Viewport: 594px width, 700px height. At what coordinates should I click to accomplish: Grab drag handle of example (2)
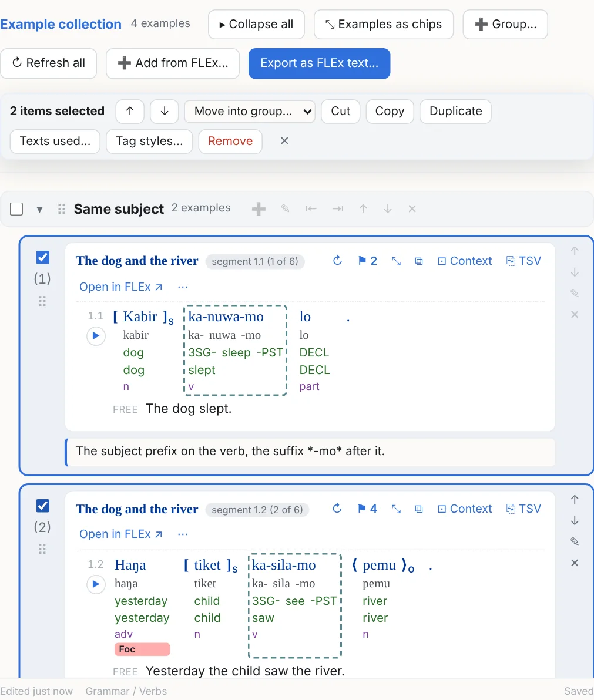[x=42, y=548]
